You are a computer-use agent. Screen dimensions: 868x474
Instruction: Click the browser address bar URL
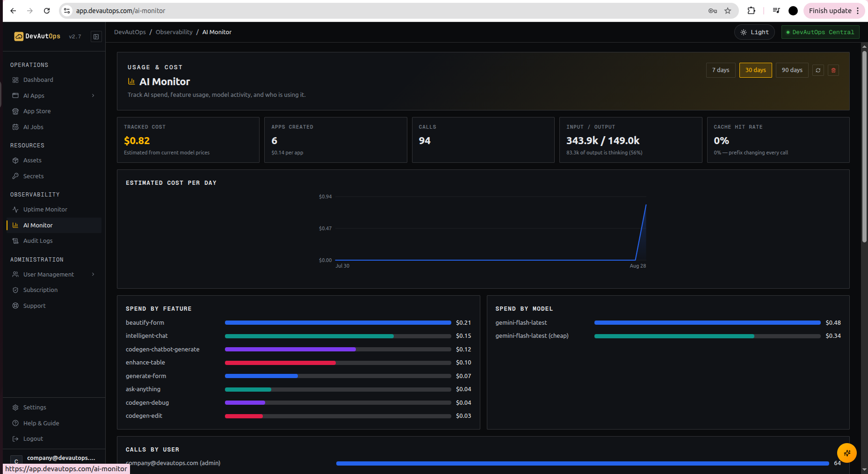[121, 11]
